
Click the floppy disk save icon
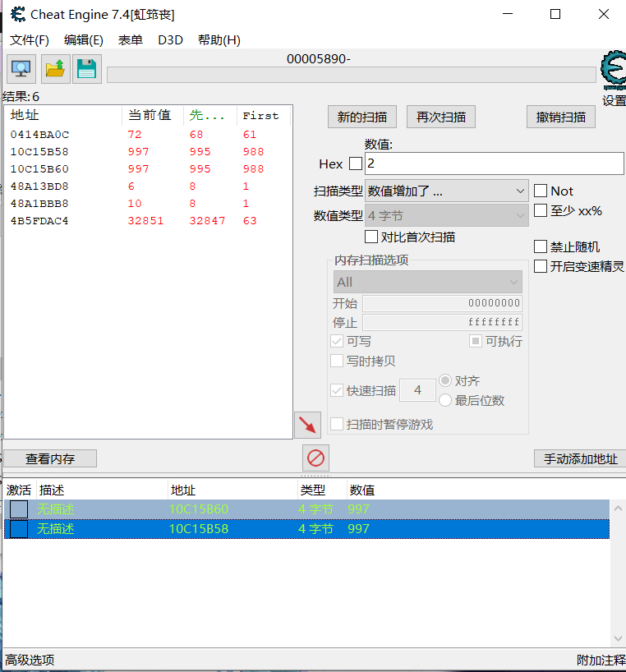87,69
